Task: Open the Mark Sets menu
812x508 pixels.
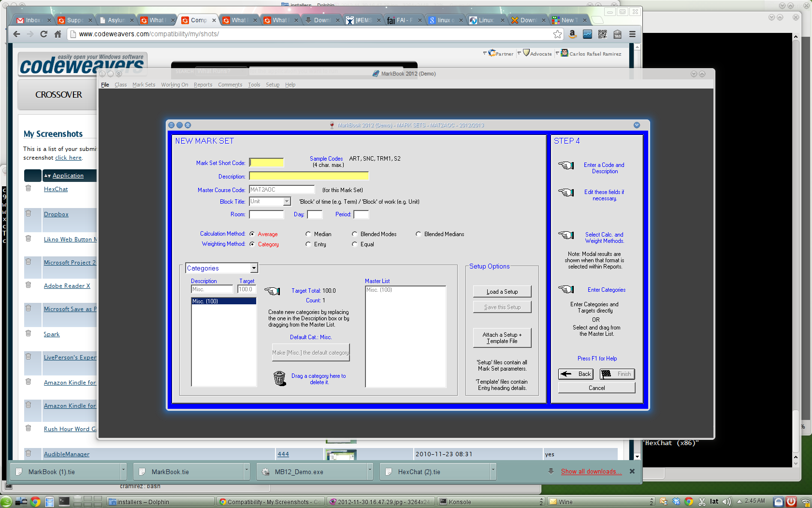Action: [x=144, y=85]
